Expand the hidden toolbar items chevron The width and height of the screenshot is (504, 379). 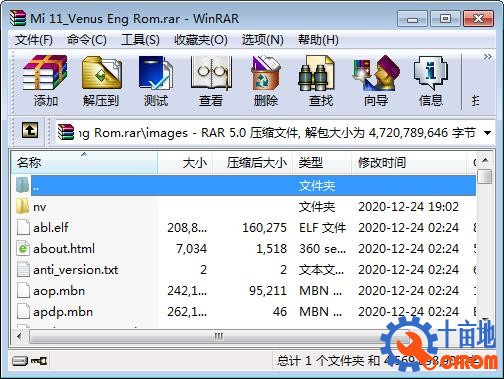[x=488, y=57]
